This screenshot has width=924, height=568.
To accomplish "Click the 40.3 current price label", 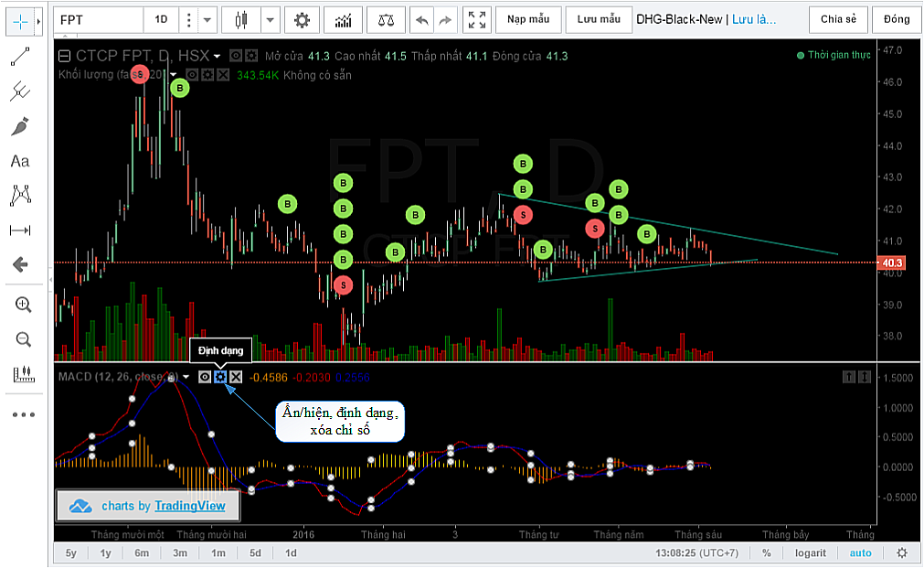I will tap(892, 263).
